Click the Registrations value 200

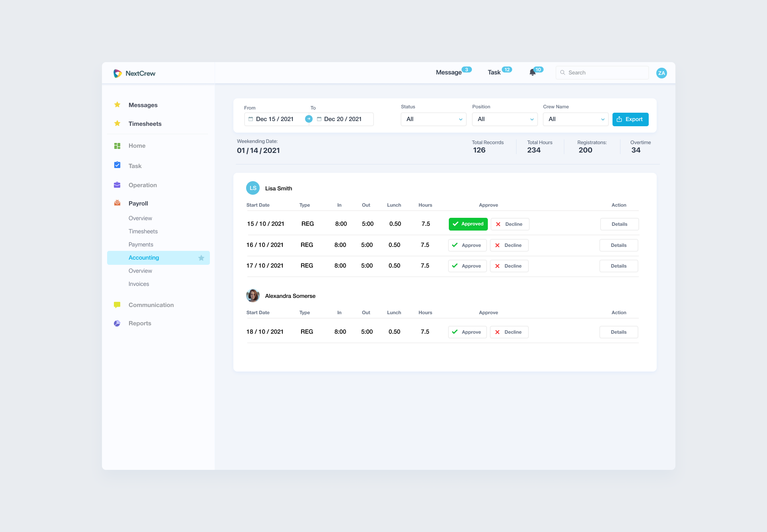[585, 150]
